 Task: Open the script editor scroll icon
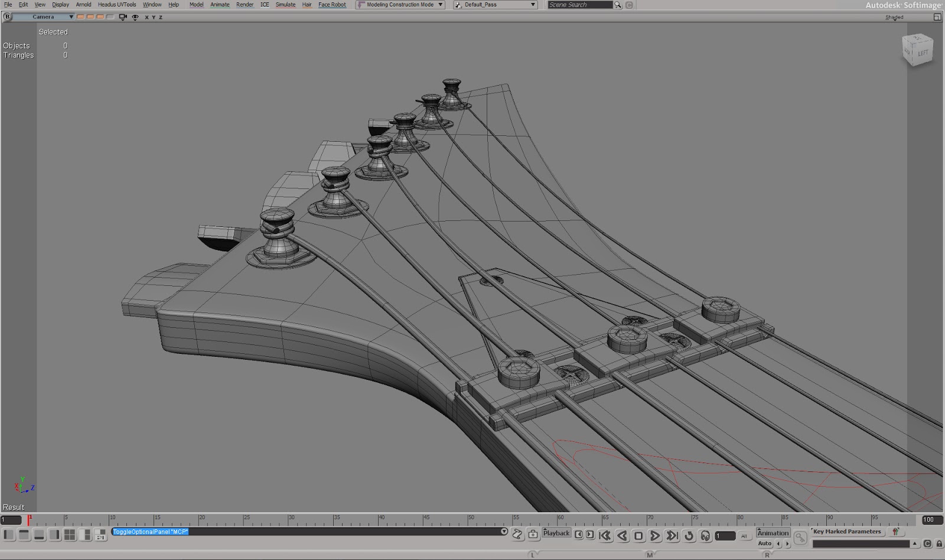pos(517,534)
